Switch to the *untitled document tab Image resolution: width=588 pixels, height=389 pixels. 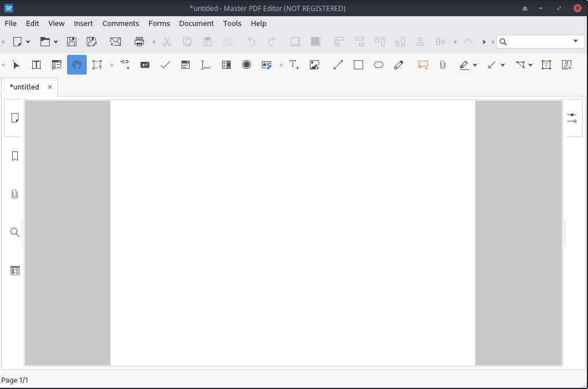pyautogui.click(x=25, y=87)
